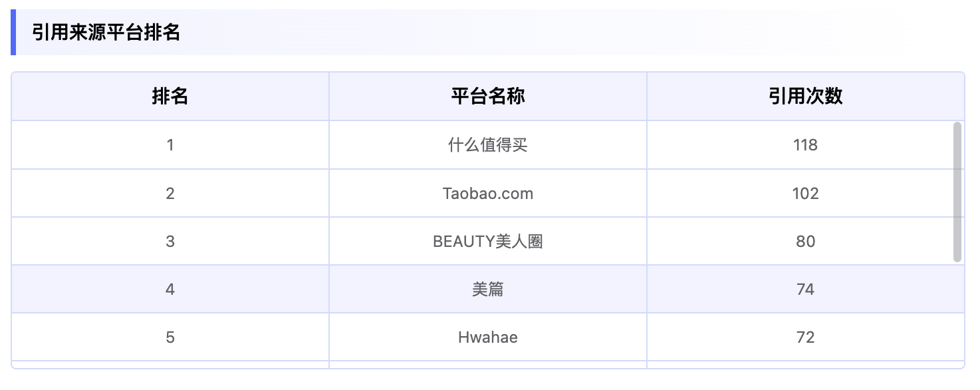The image size is (980, 390).
Task: Select the 美篇 platform cell
Action: [x=488, y=290]
